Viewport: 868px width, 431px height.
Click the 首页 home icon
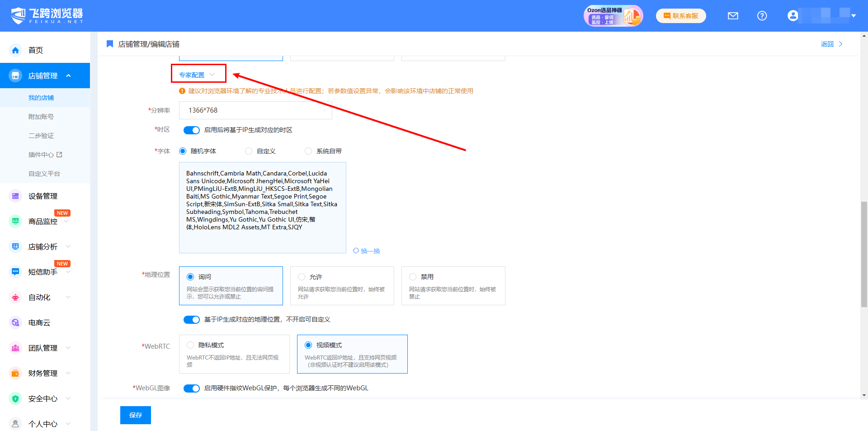pyautogui.click(x=15, y=50)
